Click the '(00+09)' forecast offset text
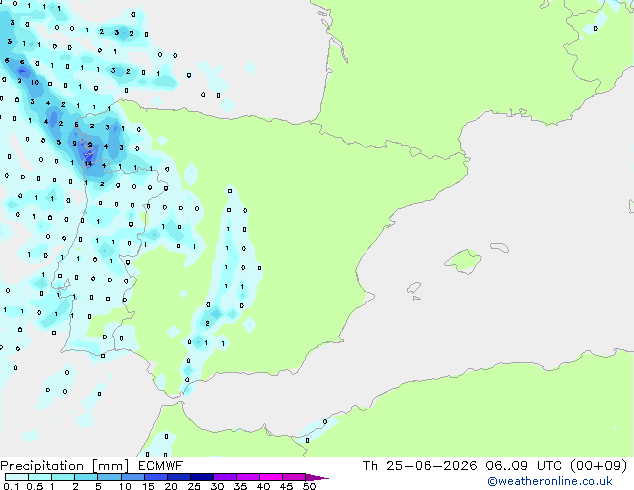The height and width of the screenshot is (490, 634). [598, 466]
